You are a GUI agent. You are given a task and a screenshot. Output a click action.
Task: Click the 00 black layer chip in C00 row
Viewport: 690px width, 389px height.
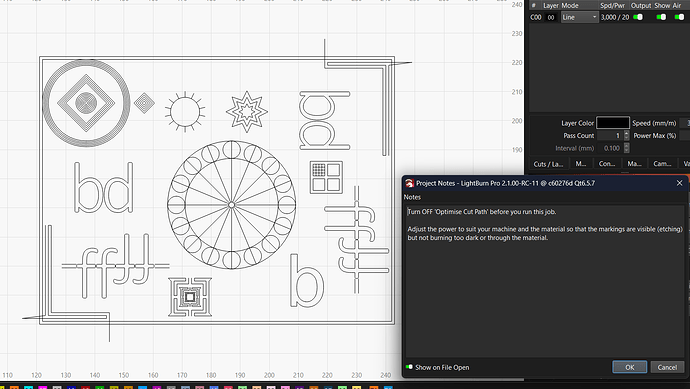click(551, 17)
